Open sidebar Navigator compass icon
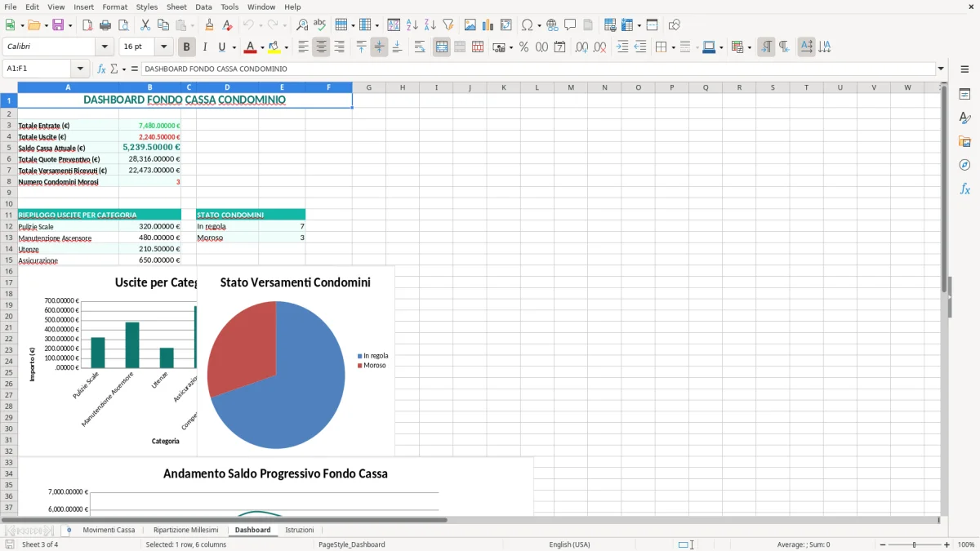Viewport: 980px width, 551px height. coord(964,165)
